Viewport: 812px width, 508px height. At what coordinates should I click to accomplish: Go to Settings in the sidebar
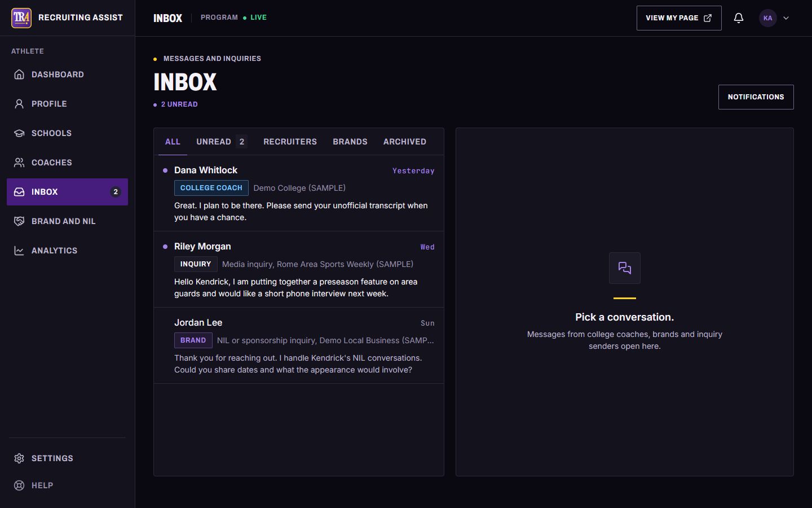(x=68, y=458)
